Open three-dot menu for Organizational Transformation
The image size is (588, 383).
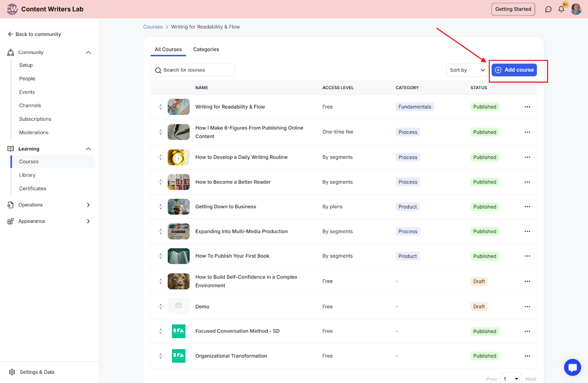pyautogui.click(x=527, y=356)
